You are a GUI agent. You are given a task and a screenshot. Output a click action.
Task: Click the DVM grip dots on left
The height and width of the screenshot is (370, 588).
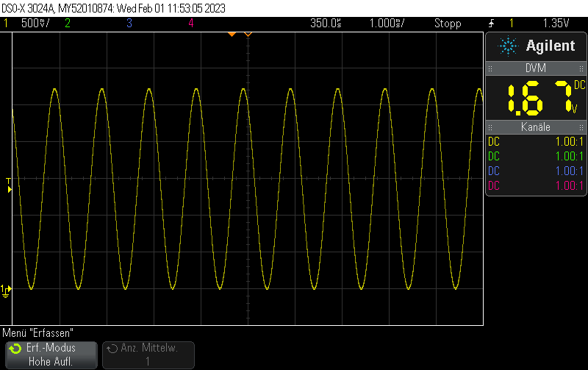click(490, 68)
